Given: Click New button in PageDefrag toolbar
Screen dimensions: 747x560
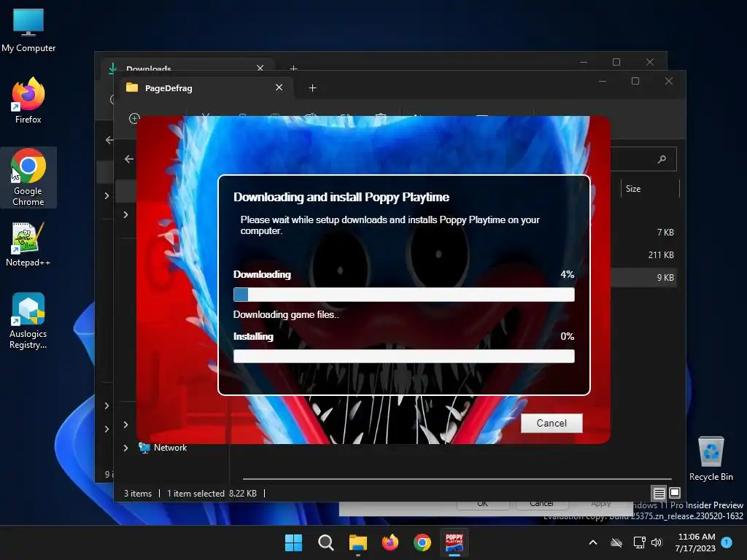Looking at the screenshot, I should click(134, 118).
